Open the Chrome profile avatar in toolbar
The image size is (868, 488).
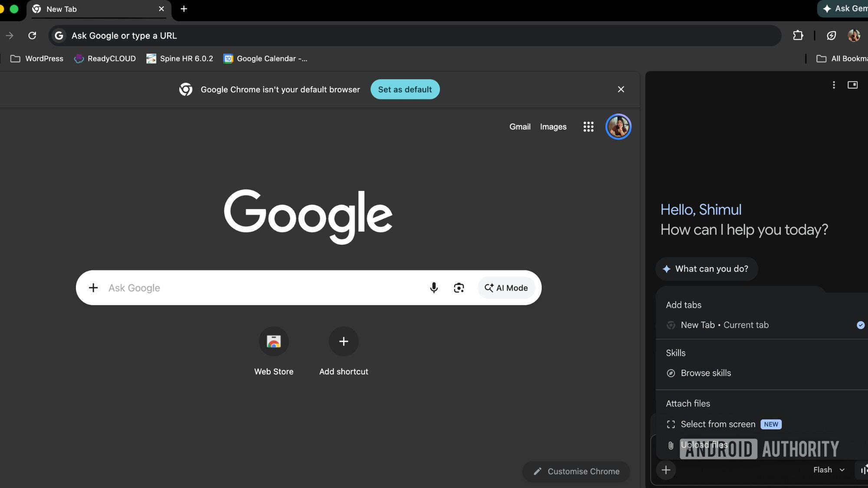pos(854,36)
